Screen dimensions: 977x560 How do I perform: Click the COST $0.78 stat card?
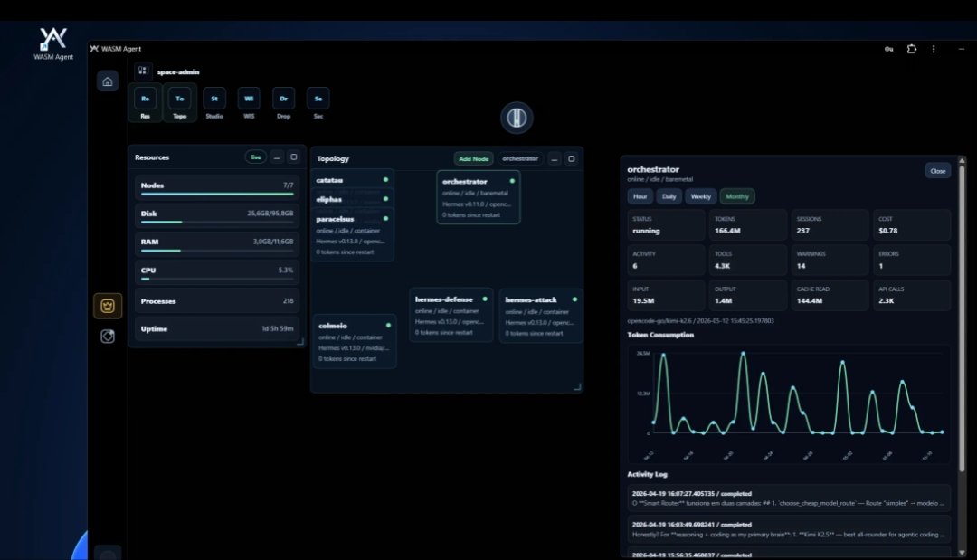click(x=912, y=225)
